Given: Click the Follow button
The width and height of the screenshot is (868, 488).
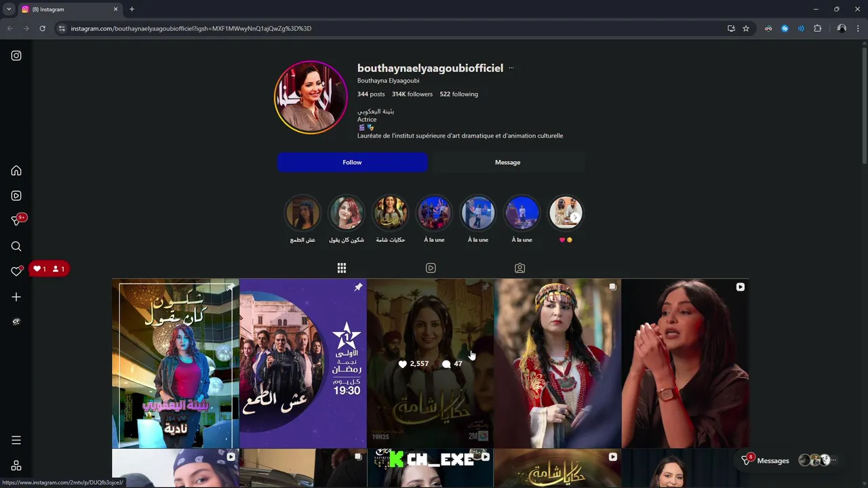Looking at the screenshot, I should pos(352,162).
